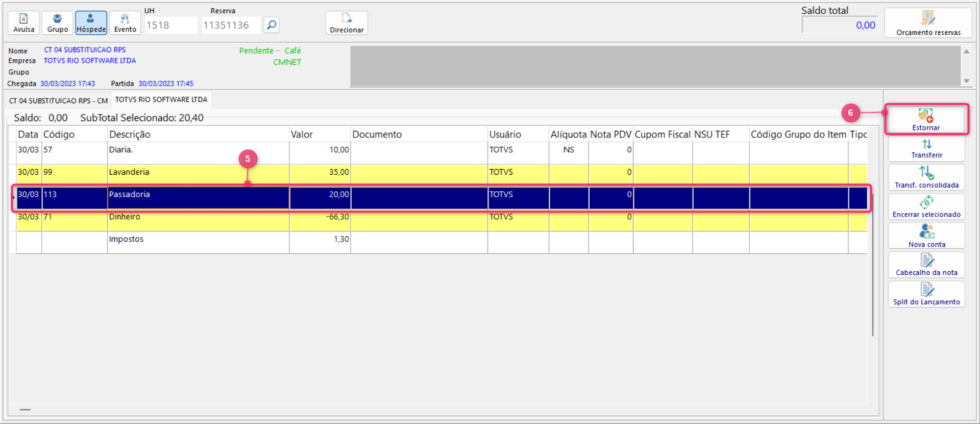980x424 pixels.
Task: Click the value 10,00 in Diaria row
Action: (x=339, y=150)
